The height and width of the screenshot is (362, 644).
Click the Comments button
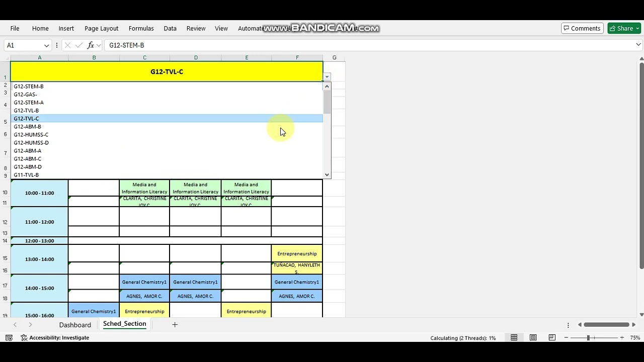(x=582, y=29)
